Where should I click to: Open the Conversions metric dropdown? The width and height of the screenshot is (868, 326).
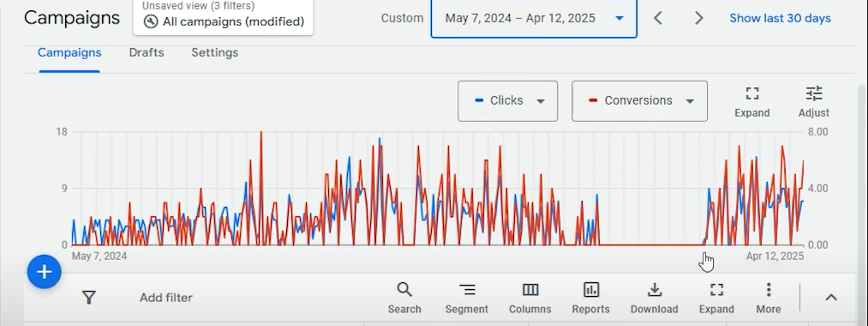(639, 101)
